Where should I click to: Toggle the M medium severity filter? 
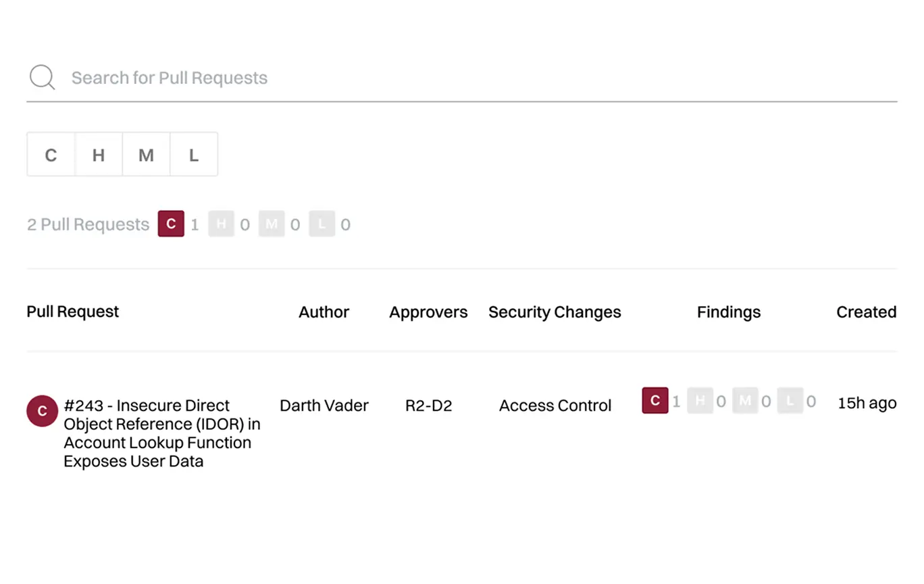pyautogui.click(x=146, y=155)
